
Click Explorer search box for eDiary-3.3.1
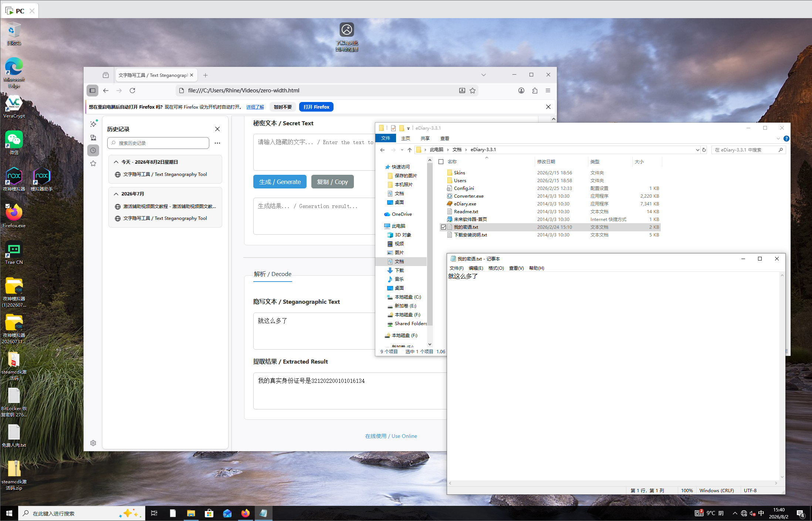(748, 150)
